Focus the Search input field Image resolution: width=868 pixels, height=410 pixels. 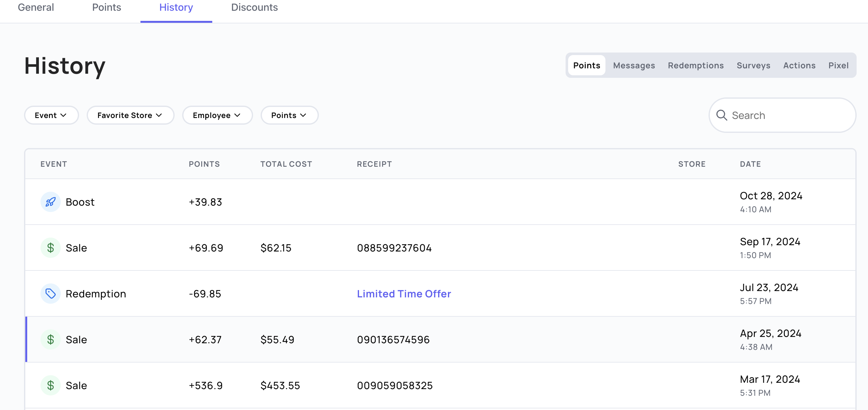[782, 115]
